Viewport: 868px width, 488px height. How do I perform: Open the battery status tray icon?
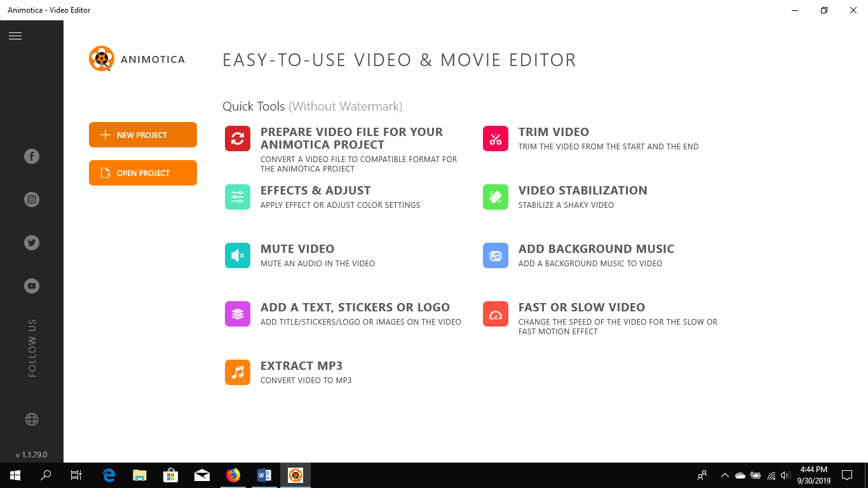[756, 475]
